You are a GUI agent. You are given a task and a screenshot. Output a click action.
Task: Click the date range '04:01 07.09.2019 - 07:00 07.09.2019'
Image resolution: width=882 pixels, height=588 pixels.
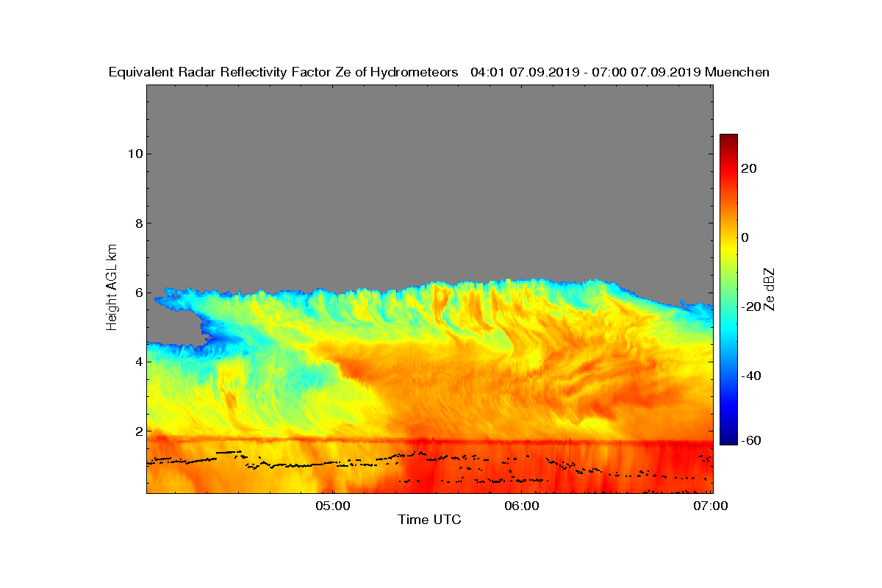click(x=585, y=72)
